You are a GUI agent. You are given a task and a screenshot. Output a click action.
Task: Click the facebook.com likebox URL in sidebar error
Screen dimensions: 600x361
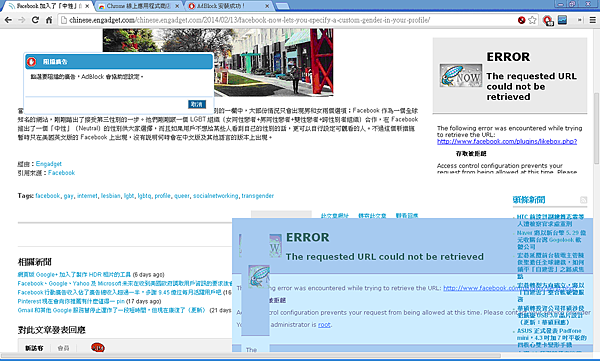(507, 141)
